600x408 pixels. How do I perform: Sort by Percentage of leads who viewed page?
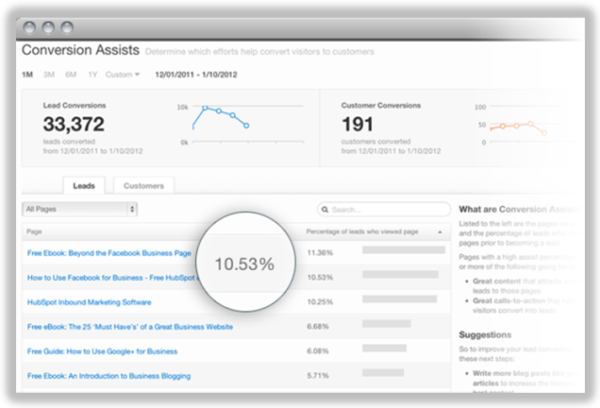[x=362, y=232]
